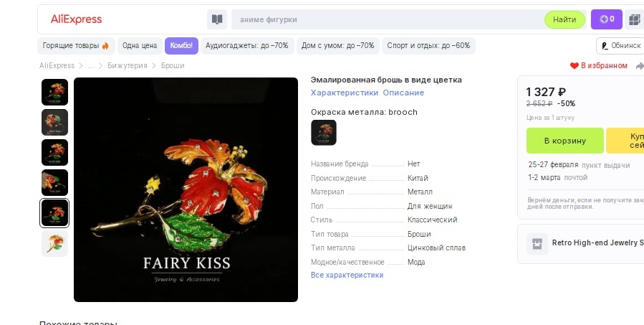Add the item with В корзину button
The width and height of the screenshot is (644, 325).
click(x=564, y=141)
